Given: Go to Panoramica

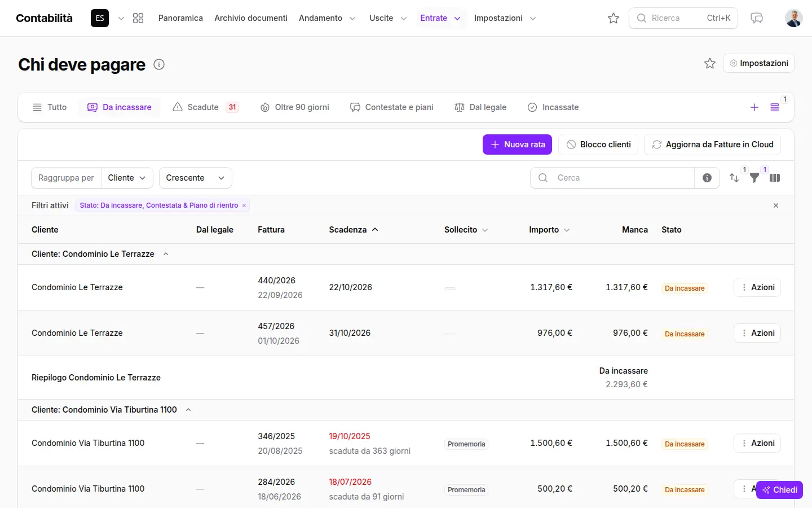Looking at the screenshot, I should click(180, 18).
